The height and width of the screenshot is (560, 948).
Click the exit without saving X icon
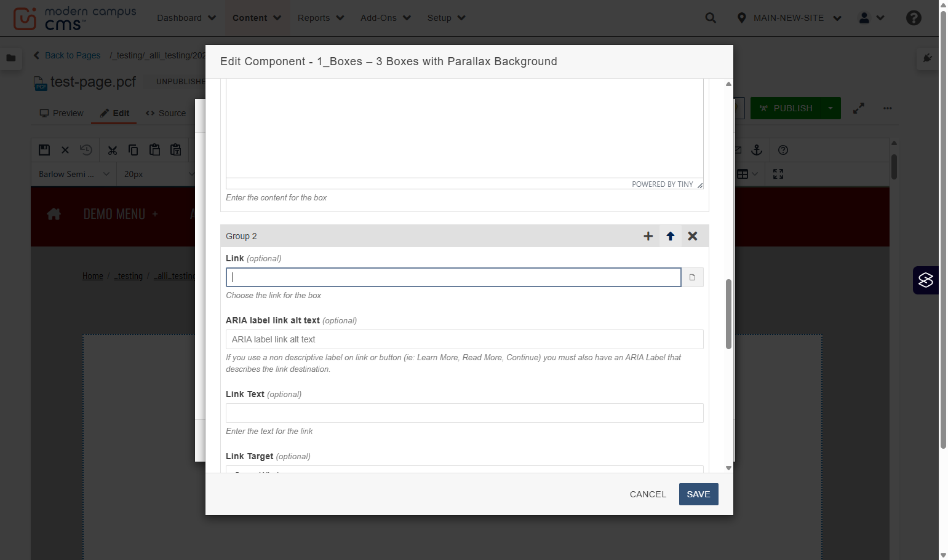click(x=65, y=150)
